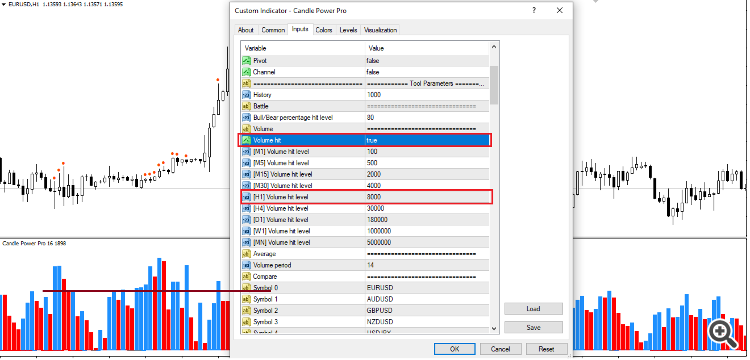Click the [M30] Volume hit level icon
750x360 pixels.
click(x=246, y=185)
